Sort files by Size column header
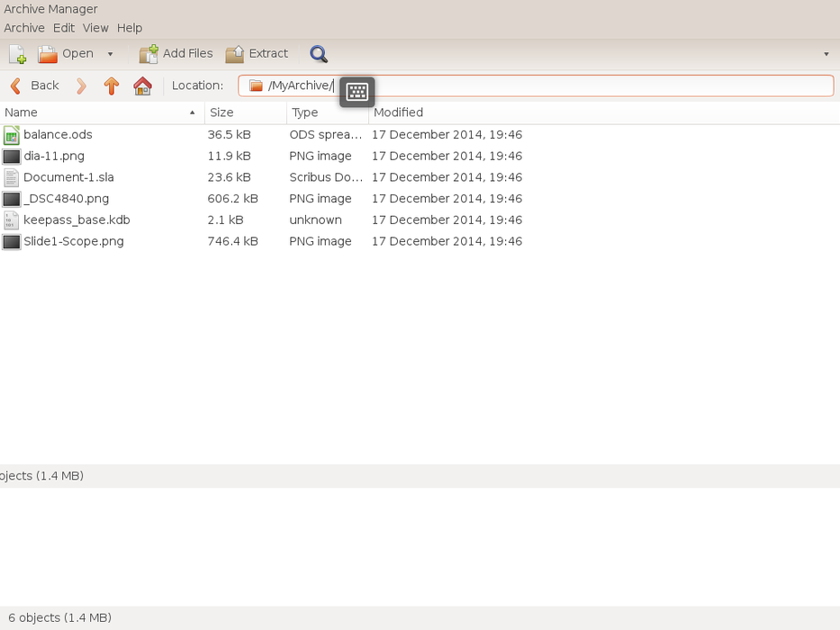 [245, 112]
